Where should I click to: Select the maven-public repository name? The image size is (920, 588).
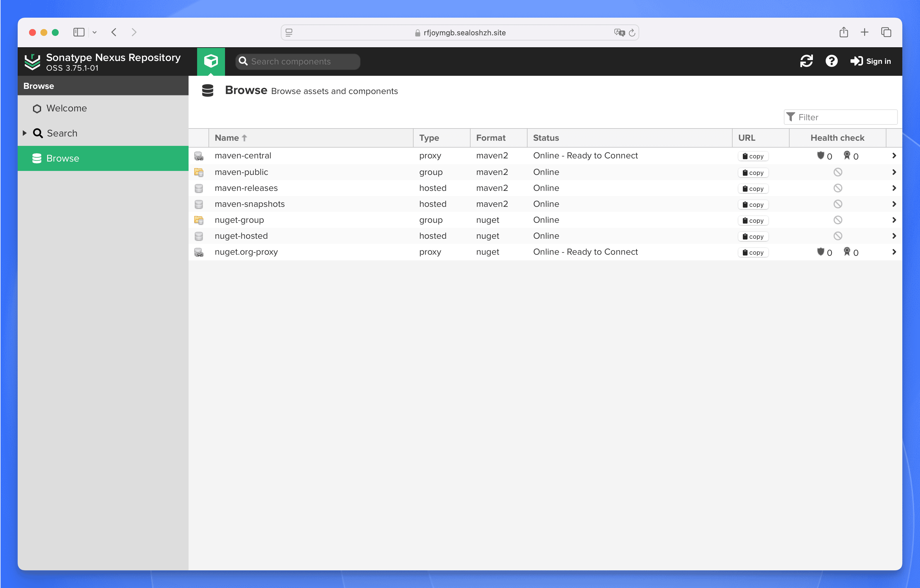point(242,172)
